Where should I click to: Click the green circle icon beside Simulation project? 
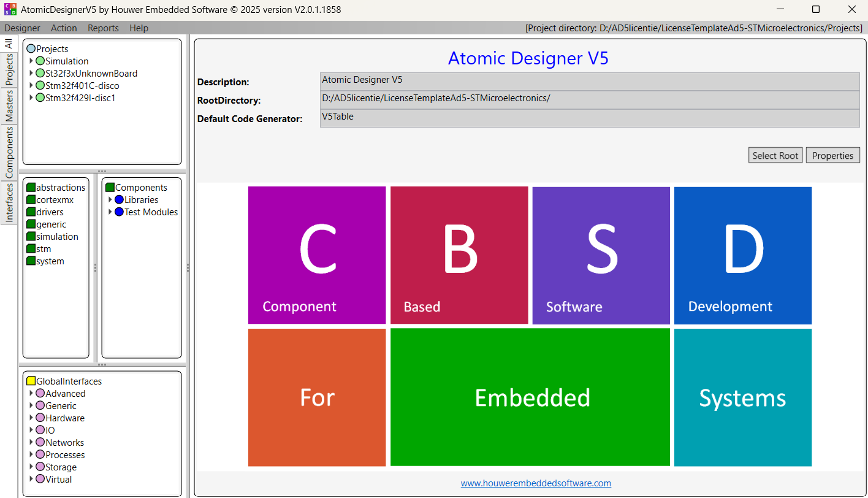point(40,61)
